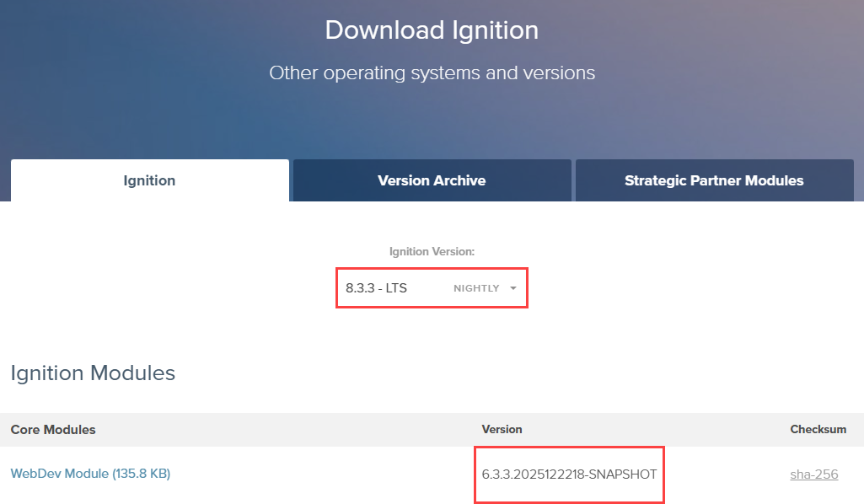Open the Version Archive tab
Screen dimensions: 864x504
(432, 180)
